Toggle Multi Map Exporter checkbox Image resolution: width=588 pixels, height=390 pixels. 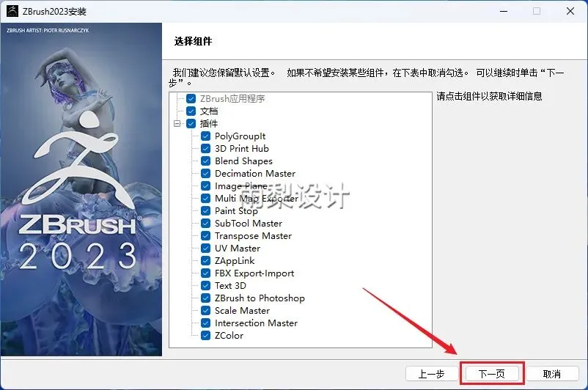pos(205,198)
